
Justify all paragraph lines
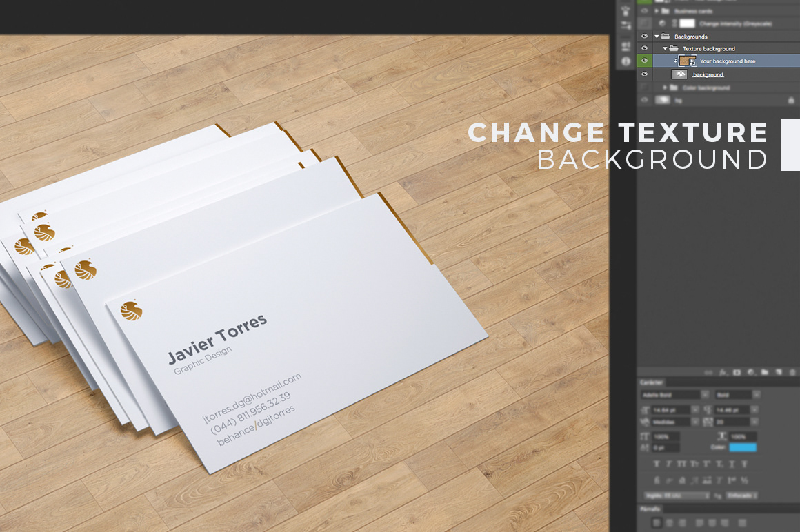tap(742, 523)
